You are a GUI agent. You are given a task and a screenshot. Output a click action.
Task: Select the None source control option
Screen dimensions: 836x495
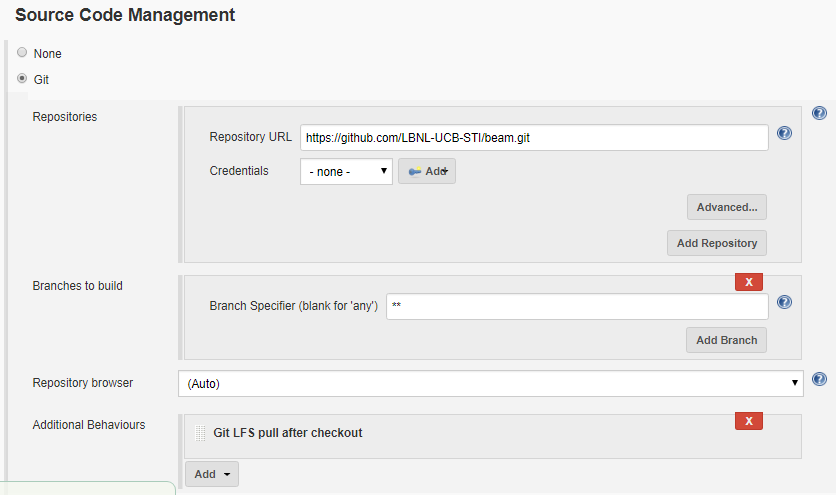[x=22, y=52]
